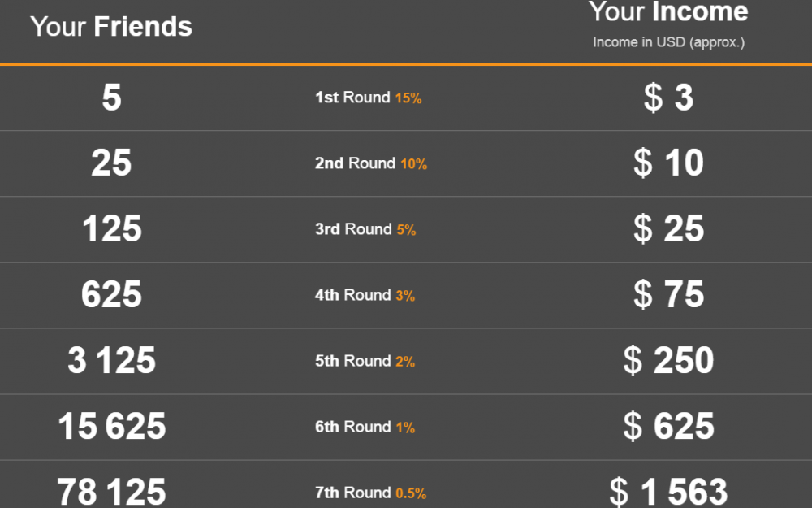Viewport: 812px width, 508px height.
Task: Click the friends count 5
Action: click(111, 98)
